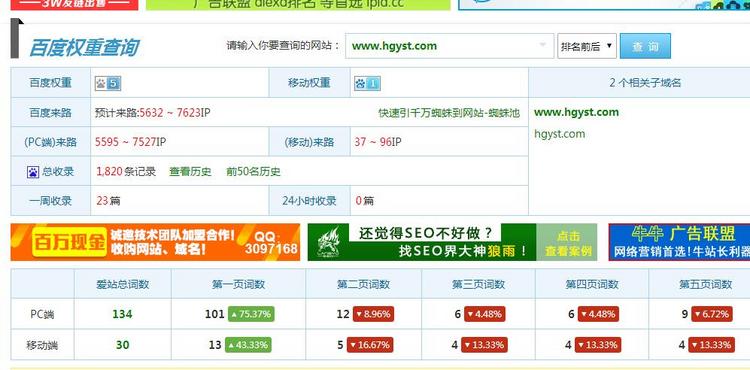Viewport: 750px width, 370px height.
Task: Click the 第三页词数 column header
Action: (478, 284)
